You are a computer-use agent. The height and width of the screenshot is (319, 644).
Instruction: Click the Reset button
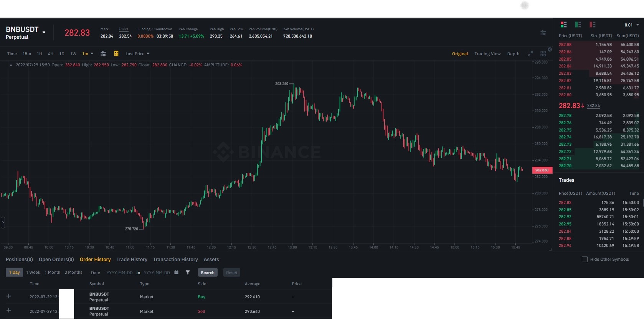point(231,273)
